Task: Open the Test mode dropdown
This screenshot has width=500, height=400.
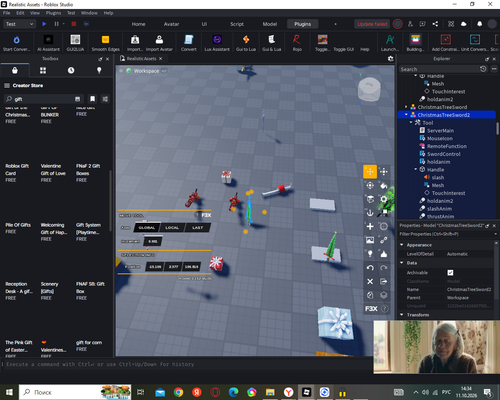Action: pyautogui.click(x=19, y=24)
